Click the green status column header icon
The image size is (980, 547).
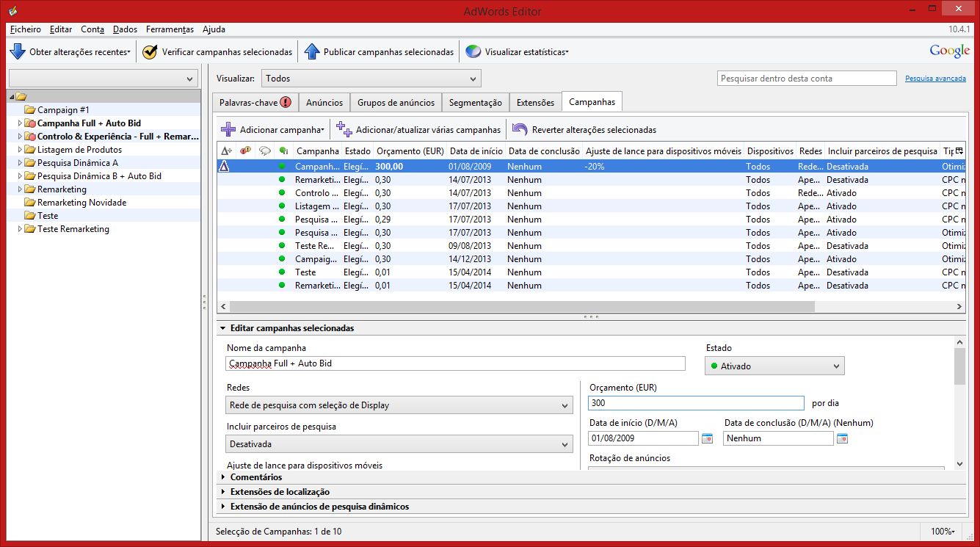coord(283,151)
